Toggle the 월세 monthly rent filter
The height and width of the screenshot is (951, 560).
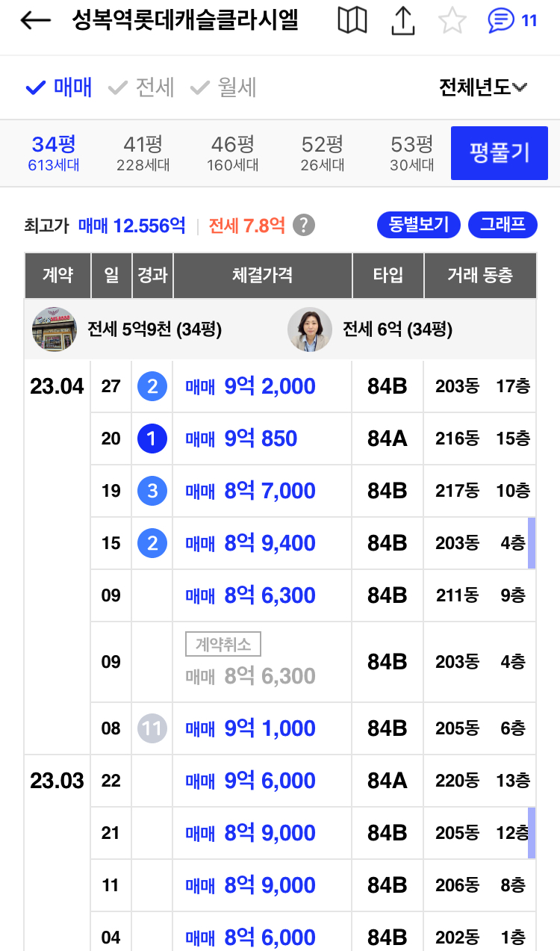point(223,87)
